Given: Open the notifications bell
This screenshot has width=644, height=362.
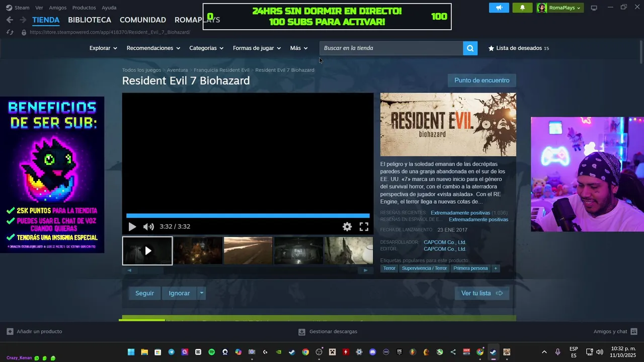Looking at the screenshot, I should [522, 8].
